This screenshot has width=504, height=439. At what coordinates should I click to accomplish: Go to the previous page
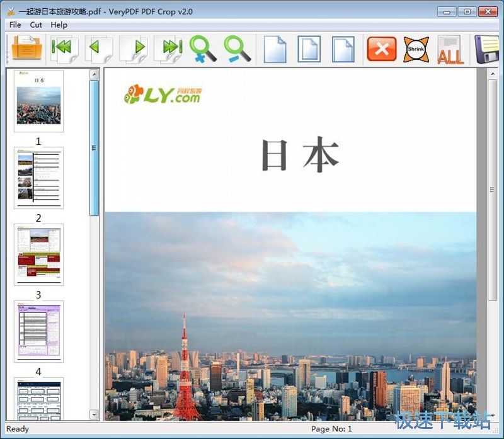pos(99,48)
